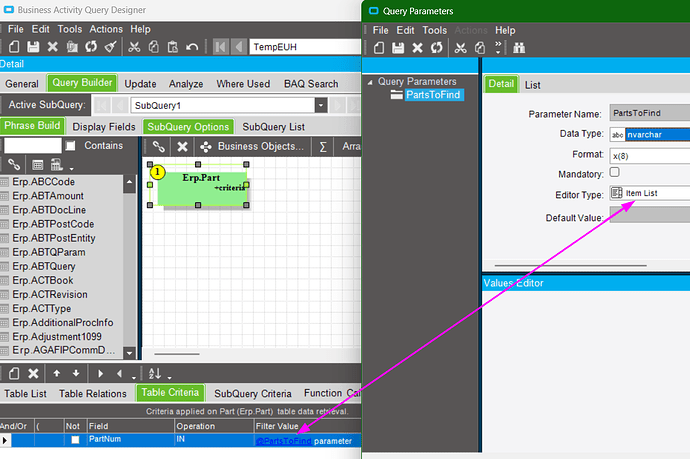Click Delete X icon in Query Designer toolbar
This screenshot has height=459, width=690.
(52, 47)
